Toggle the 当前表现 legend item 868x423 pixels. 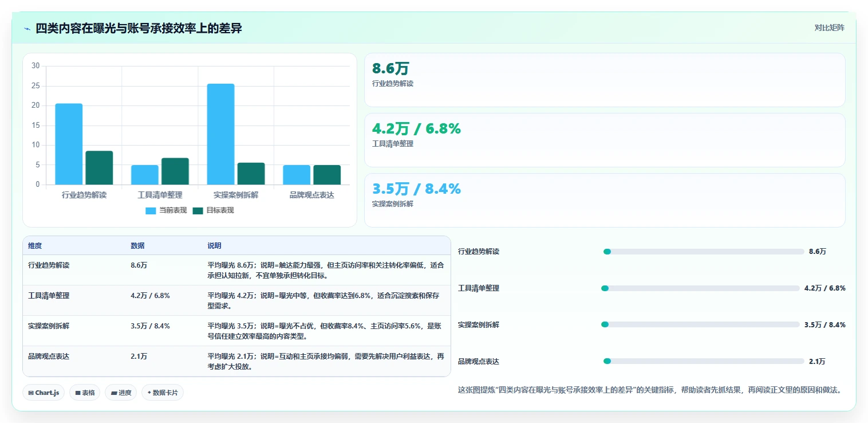(166, 210)
